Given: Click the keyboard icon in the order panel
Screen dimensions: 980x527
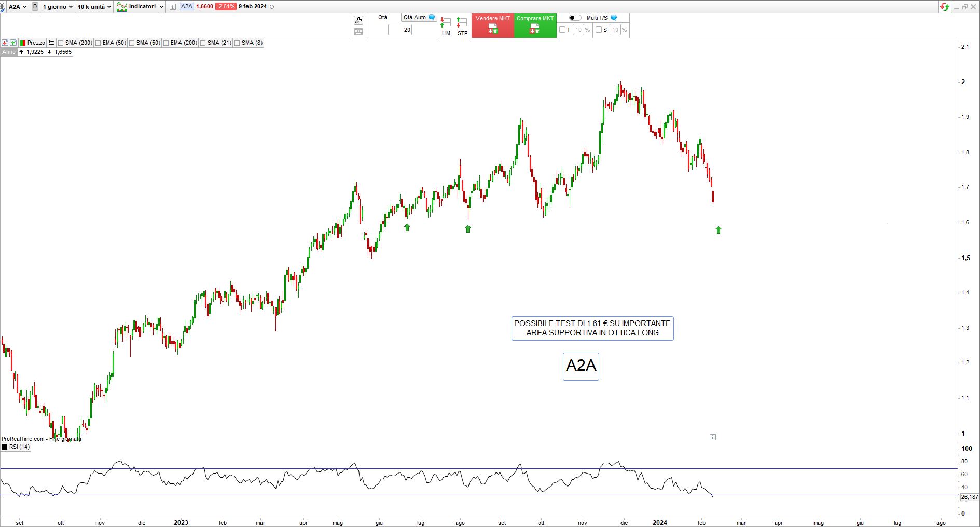Looking at the screenshot, I should [x=358, y=32].
